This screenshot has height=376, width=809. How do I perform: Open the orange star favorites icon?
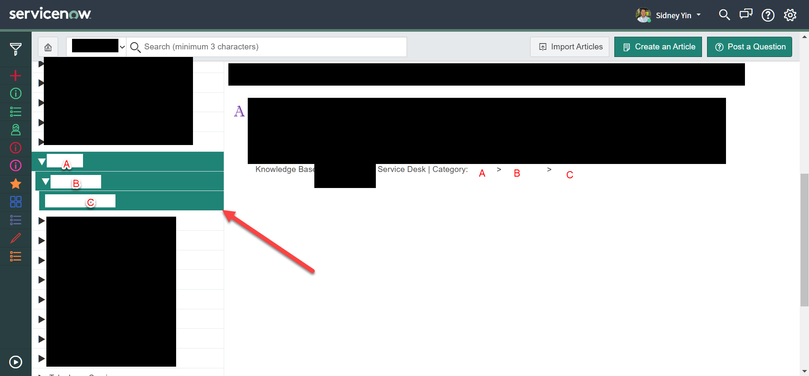click(x=15, y=184)
